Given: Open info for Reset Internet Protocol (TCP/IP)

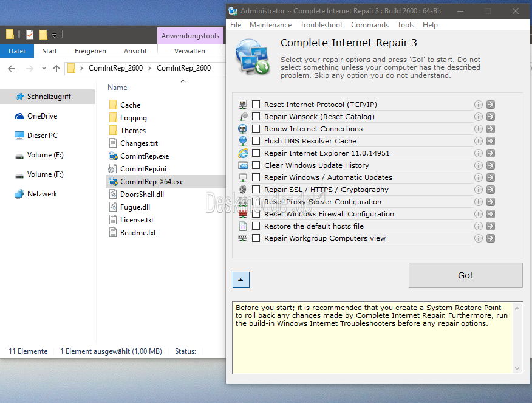Looking at the screenshot, I should (478, 105).
